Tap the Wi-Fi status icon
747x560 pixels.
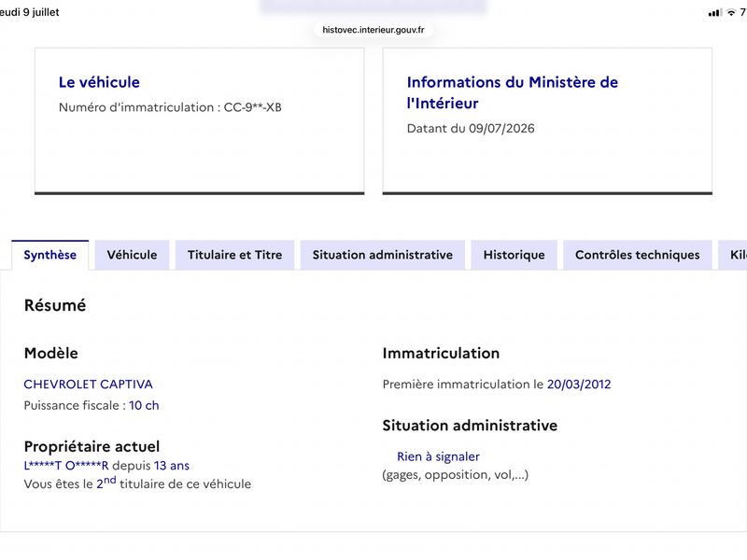[731, 13]
